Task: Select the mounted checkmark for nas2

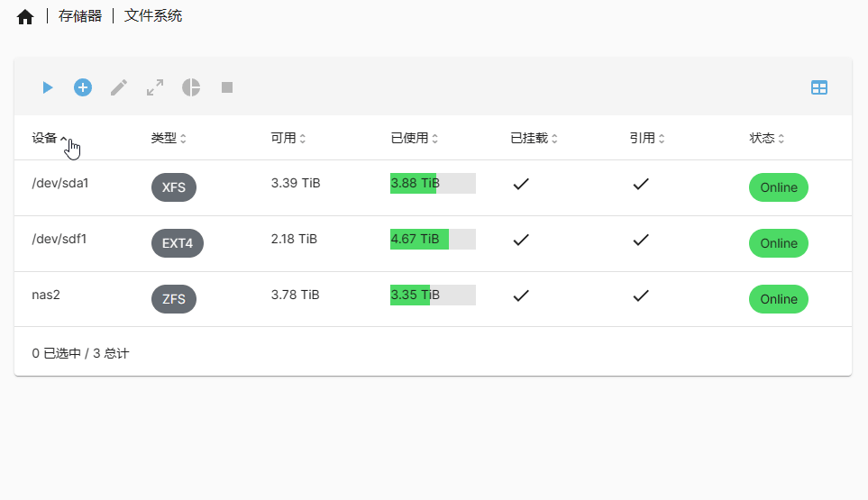Action: [520, 295]
